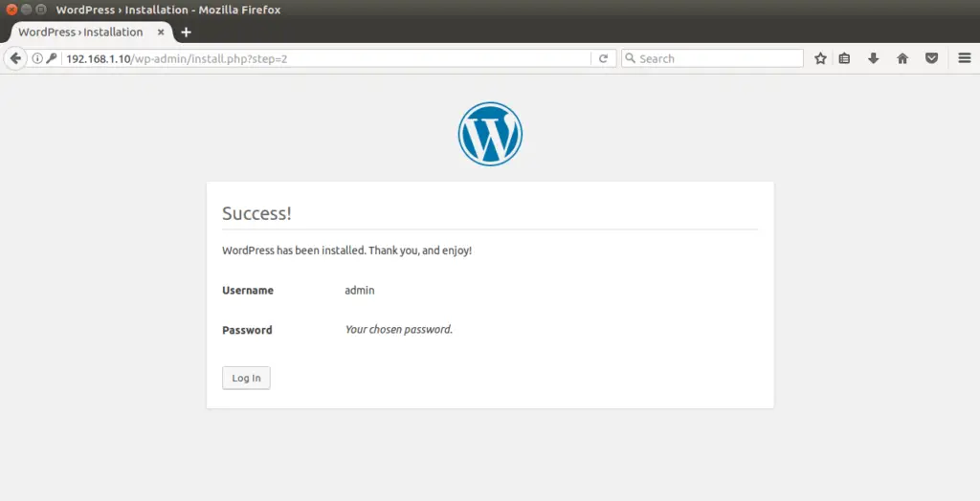Maximize the Firefox window
The width and height of the screenshot is (980, 501).
[41, 10]
